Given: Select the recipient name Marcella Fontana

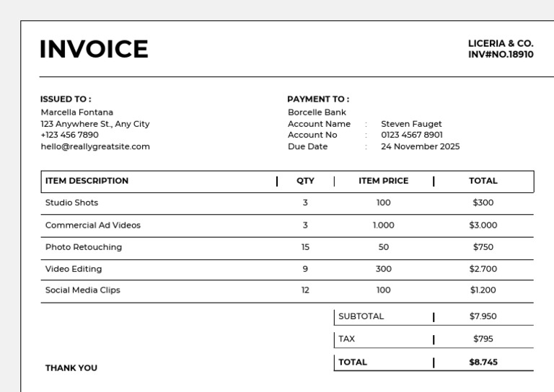Looking at the screenshot, I should click(x=76, y=112).
